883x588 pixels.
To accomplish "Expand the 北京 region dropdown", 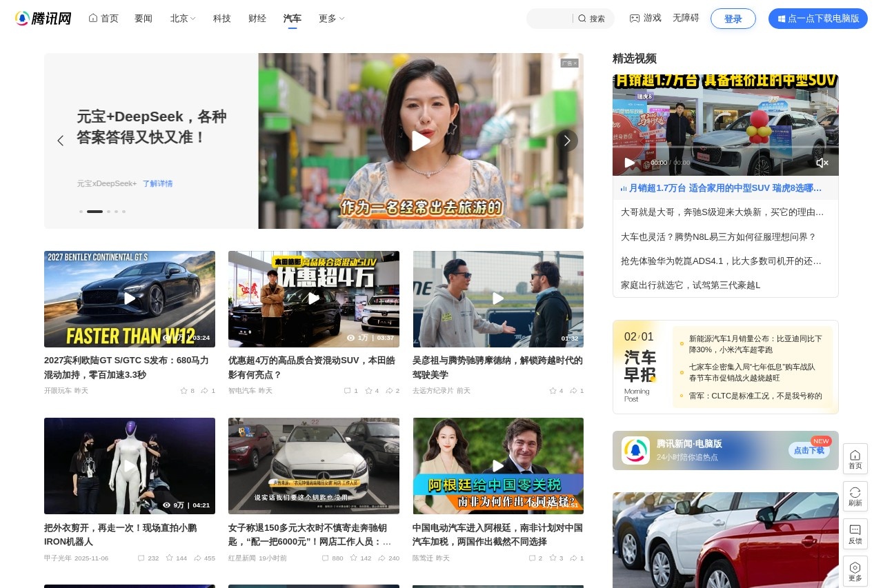I will [x=183, y=19].
